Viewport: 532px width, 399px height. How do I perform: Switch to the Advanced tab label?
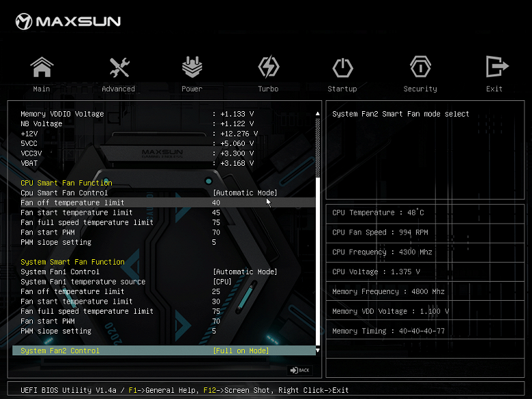pyautogui.click(x=119, y=89)
